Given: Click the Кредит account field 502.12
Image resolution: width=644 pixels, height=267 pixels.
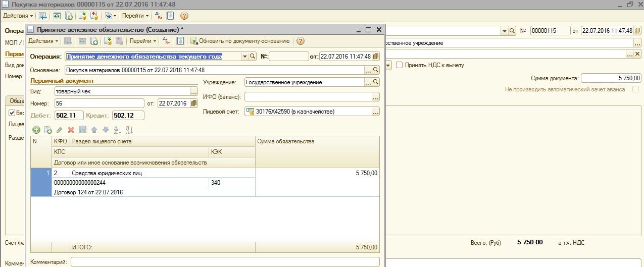Looking at the screenshot, I should [128, 116].
